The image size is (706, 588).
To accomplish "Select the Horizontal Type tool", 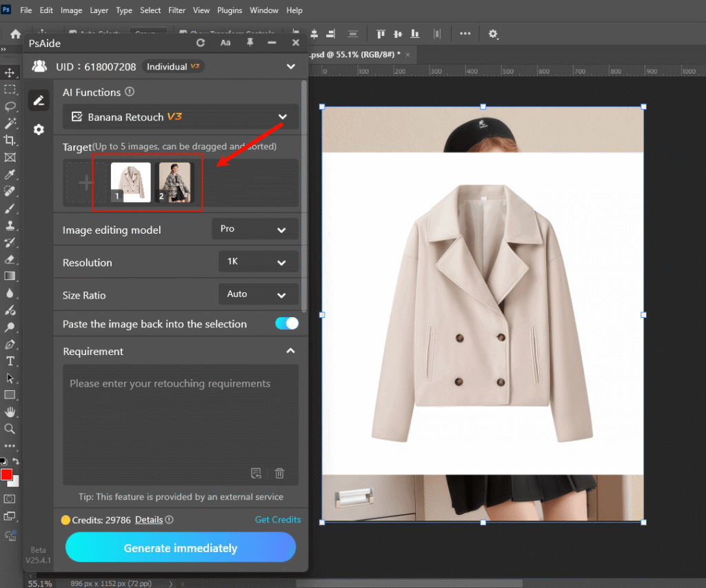I will click(10, 361).
